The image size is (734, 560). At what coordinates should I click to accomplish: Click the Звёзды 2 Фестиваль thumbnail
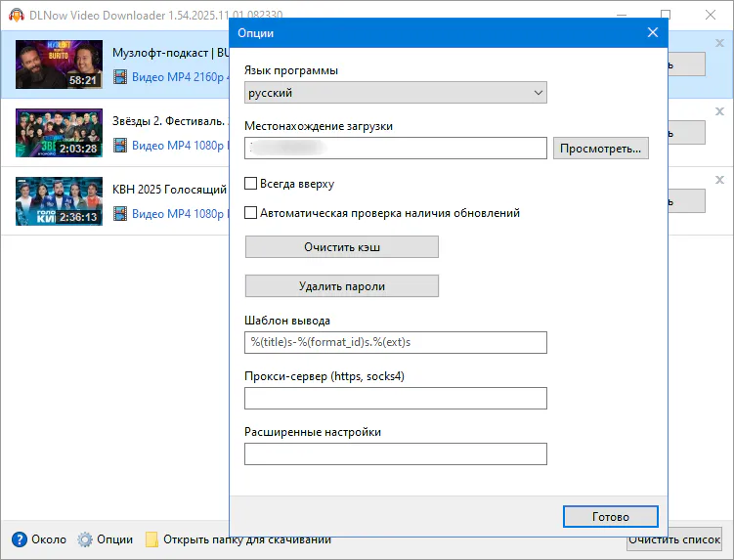click(59, 133)
